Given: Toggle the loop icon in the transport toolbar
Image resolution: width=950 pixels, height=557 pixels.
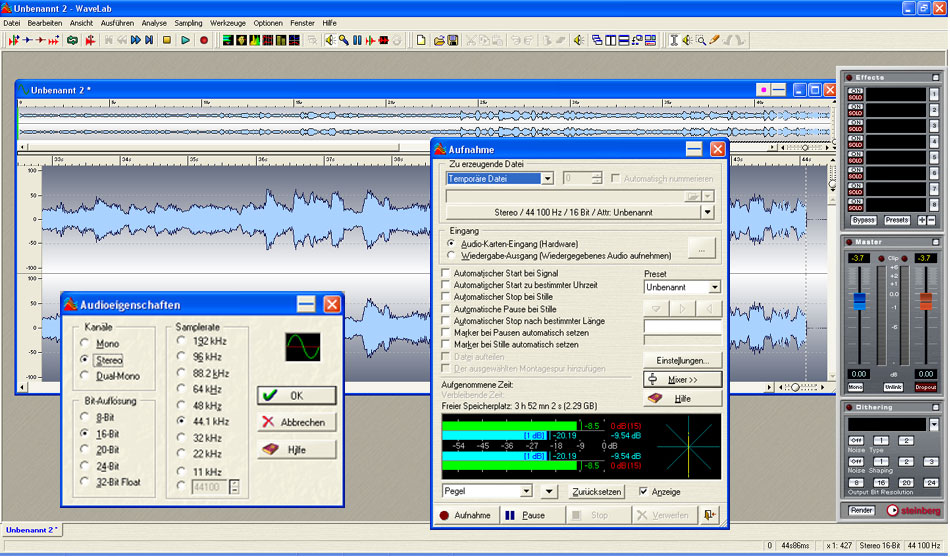Looking at the screenshot, I should point(73,40).
